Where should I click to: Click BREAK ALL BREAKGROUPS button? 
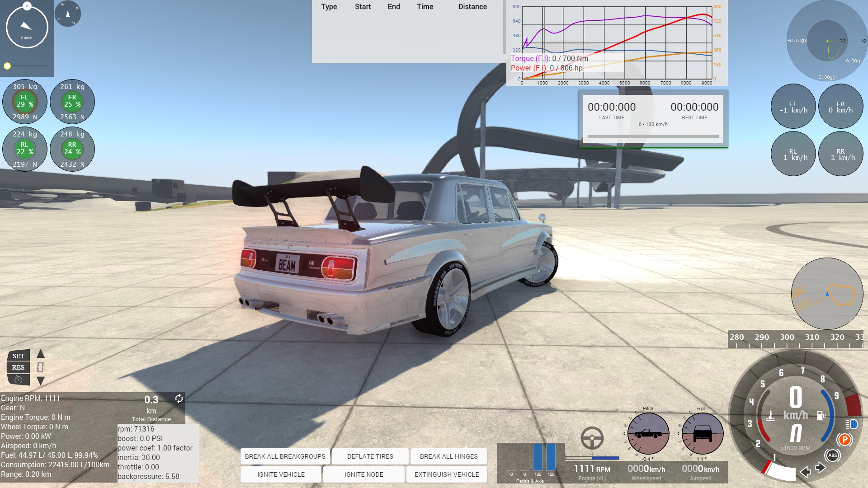(285, 456)
